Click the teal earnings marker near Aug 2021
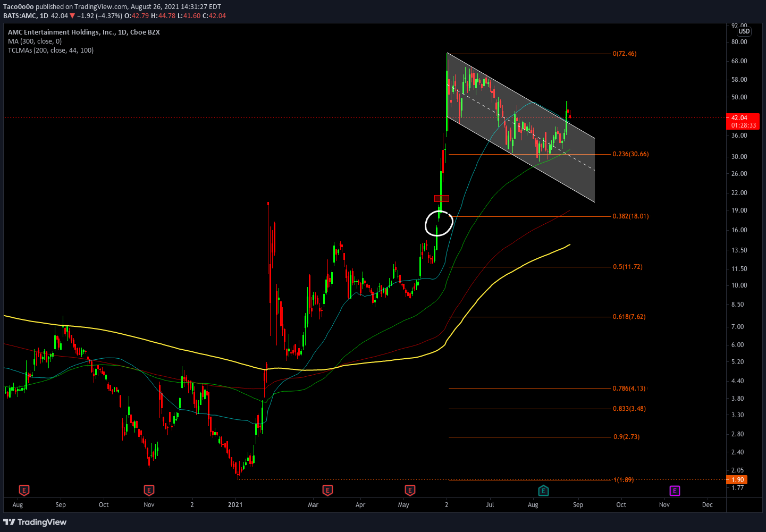This screenshot has height=532, width=766. (543, 491)
